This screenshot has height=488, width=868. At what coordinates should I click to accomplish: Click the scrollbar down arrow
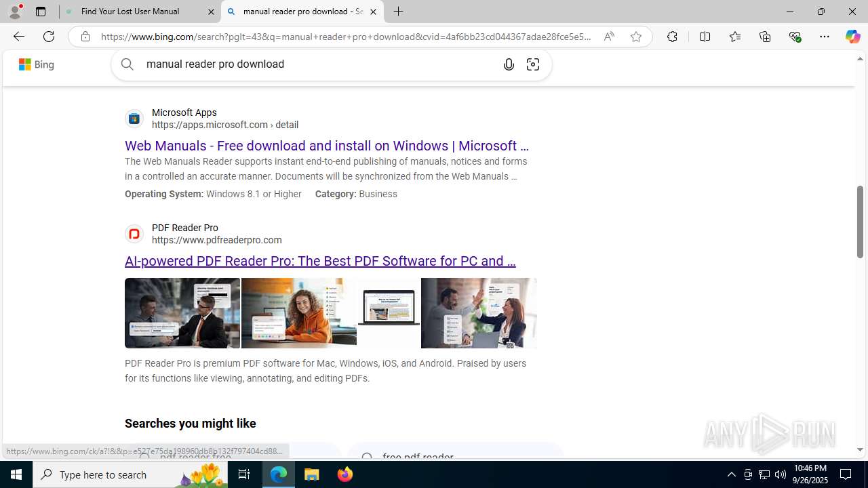pyautogui.click(x=860, y=450)
